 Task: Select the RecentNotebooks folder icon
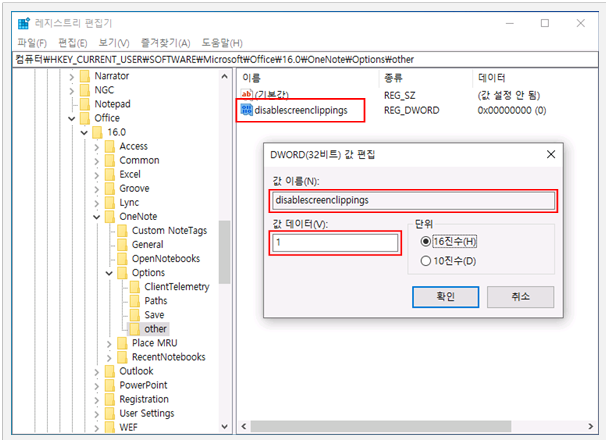122,357
